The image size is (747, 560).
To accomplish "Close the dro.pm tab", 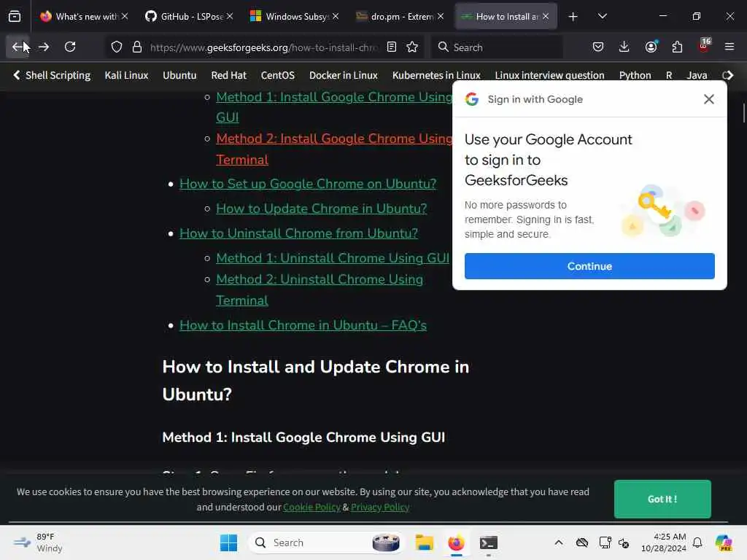I will [441, 16].
